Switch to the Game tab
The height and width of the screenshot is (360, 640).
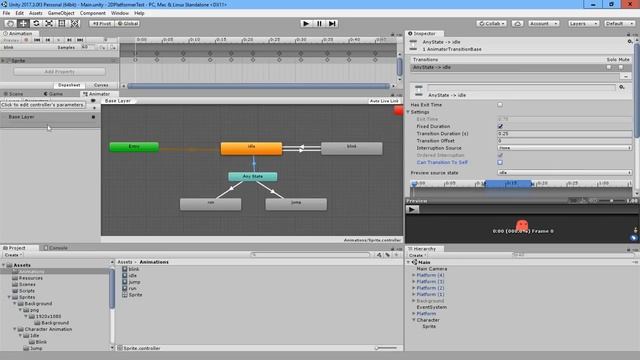coord(53,94)
